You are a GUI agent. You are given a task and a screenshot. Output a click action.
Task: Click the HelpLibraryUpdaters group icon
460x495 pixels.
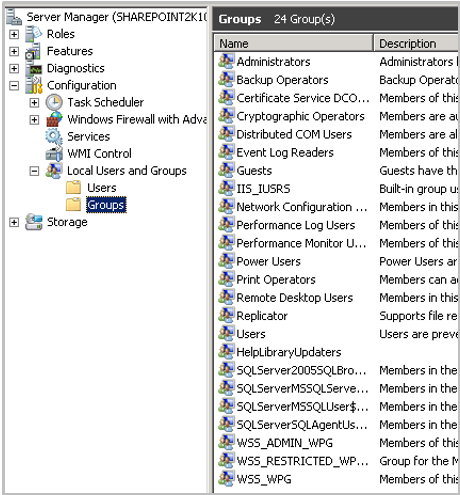[x=226, y=352]
